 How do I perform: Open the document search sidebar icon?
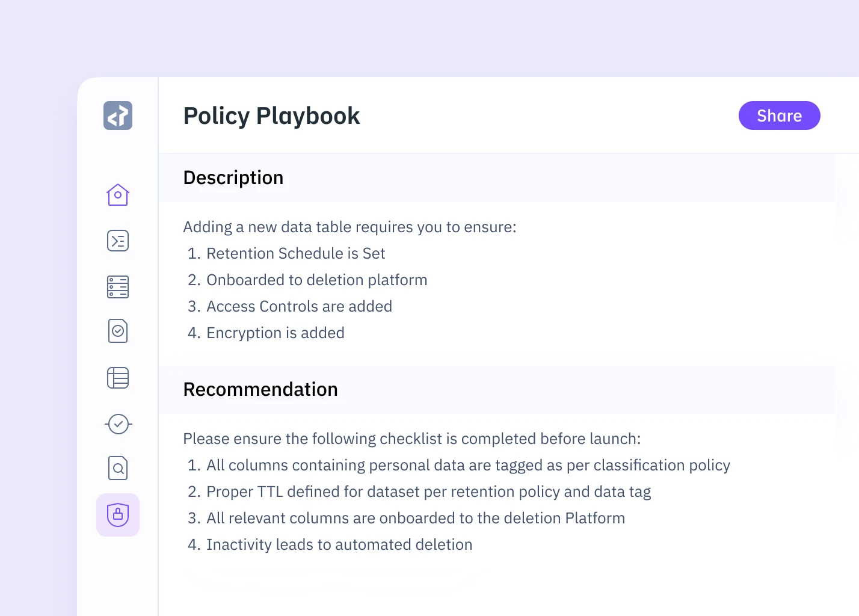coord(118,468)
